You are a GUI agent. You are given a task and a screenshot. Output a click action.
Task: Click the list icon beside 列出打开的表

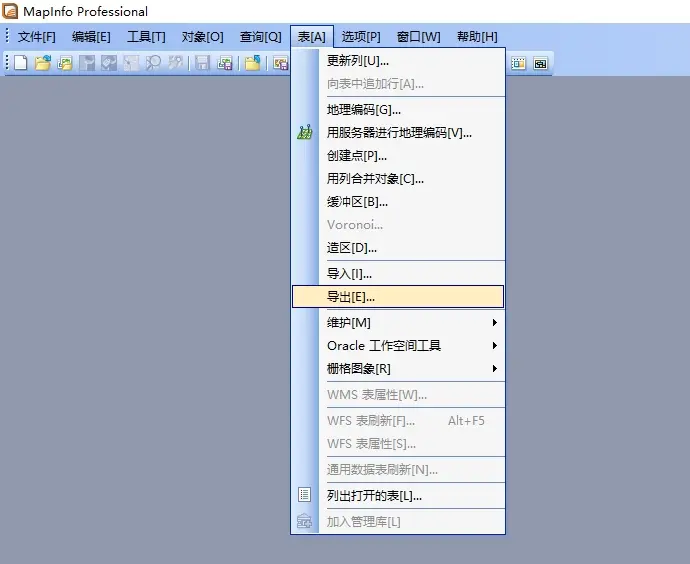(x=304, y=494)
